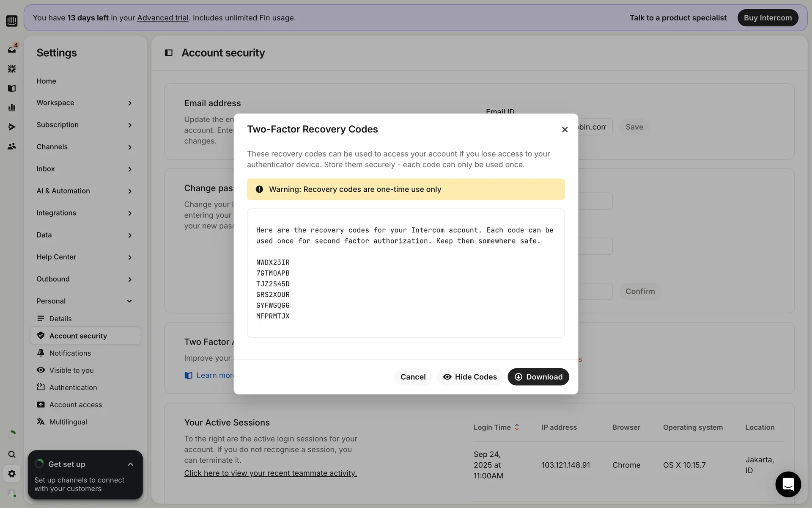This screenshot has height=508, width=812.
Task: Open Outbound paper plane icon
Action: (x=12, y=127)
